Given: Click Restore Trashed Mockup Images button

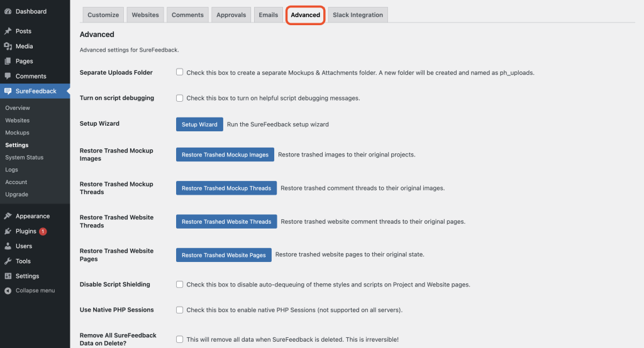Looking at the screenshot, I should (x=225, y=155).
